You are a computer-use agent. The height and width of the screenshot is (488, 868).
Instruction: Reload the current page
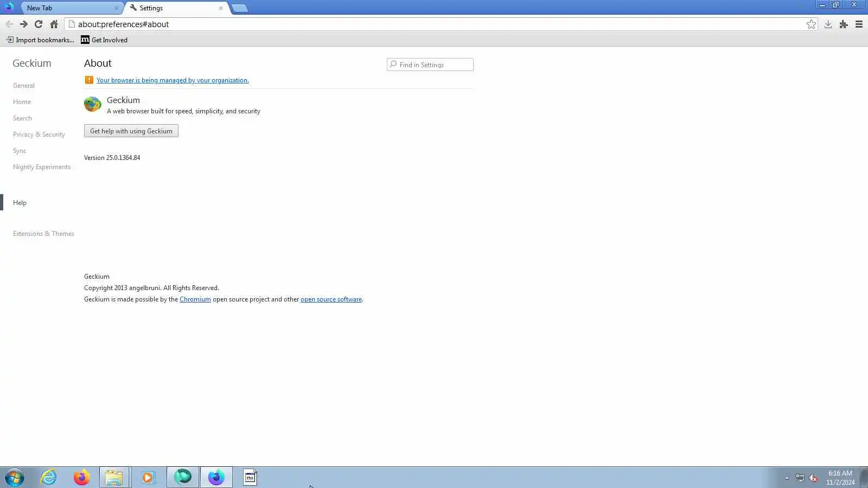[x=39, y=24]
